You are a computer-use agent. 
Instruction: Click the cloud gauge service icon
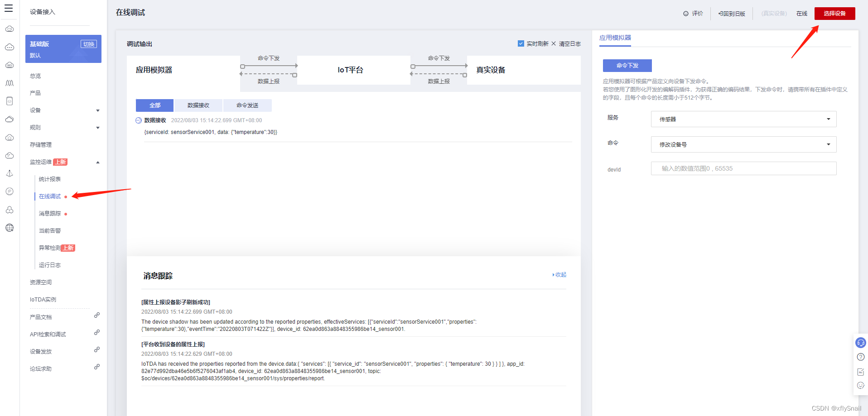10,156
